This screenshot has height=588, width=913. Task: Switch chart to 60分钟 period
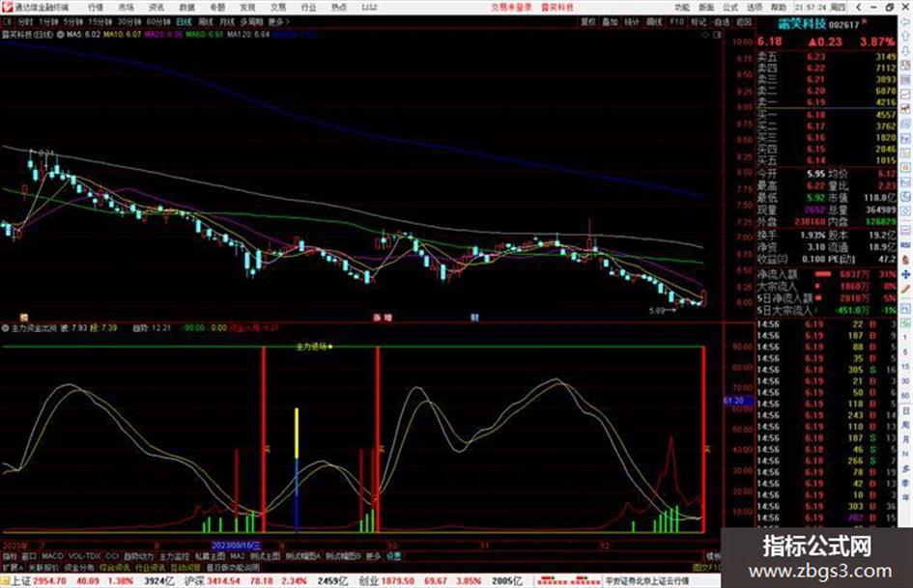coord(158,21)
